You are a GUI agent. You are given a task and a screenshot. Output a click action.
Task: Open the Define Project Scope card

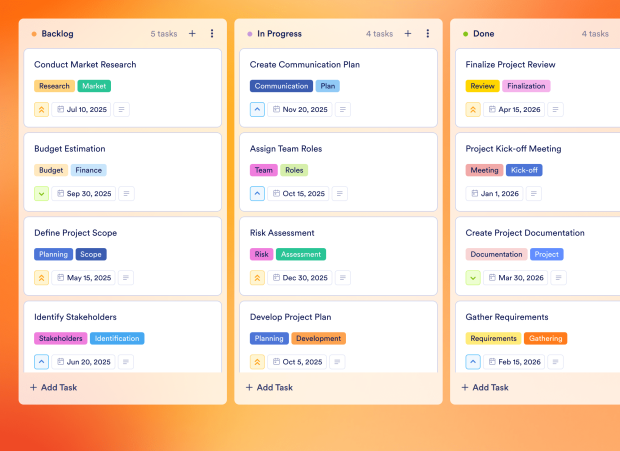76,233
